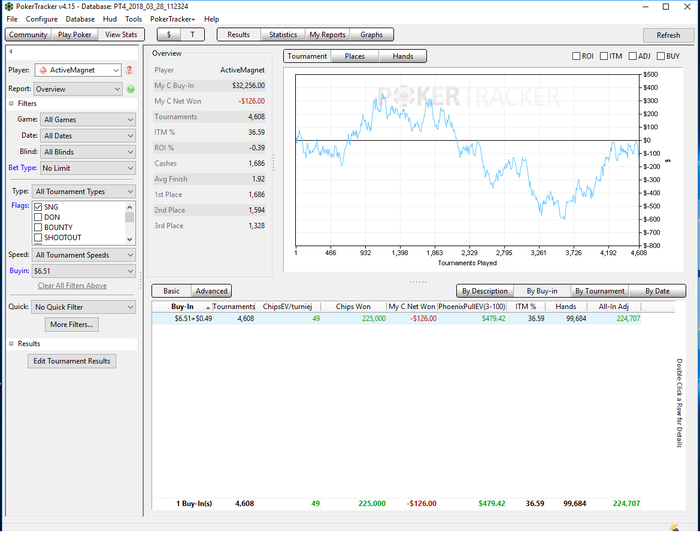
Task: Click the Flags filter label link
Action: 20,205
